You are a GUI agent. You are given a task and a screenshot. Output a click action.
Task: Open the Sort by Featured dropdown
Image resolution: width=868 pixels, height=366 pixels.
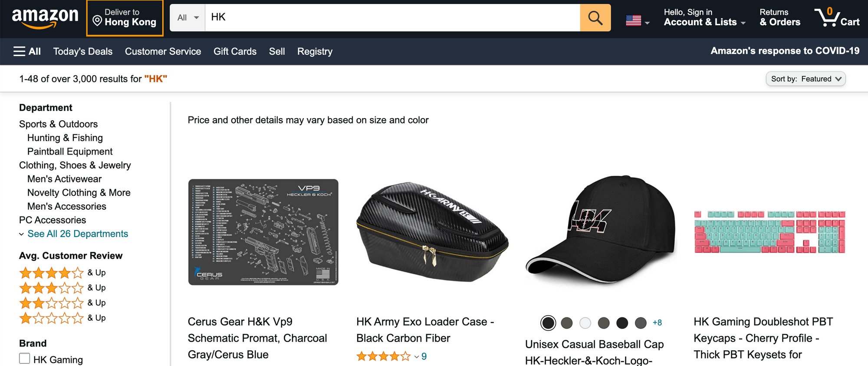(x=806, y=79)
